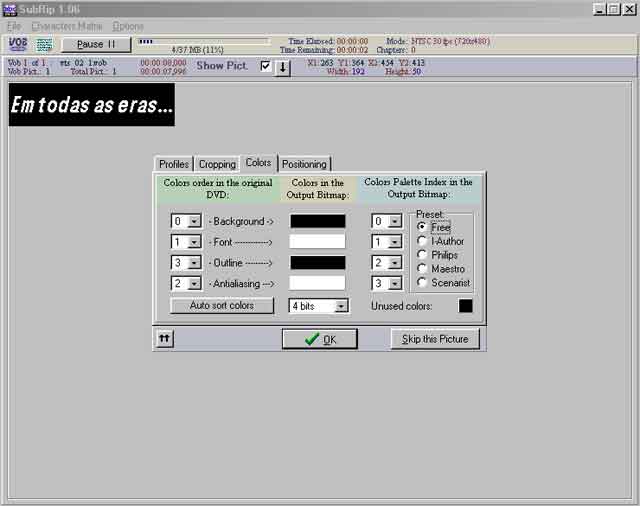Click the Background output color swatch
The width and height of the screenshot is (640, 506).
(318, 221)
